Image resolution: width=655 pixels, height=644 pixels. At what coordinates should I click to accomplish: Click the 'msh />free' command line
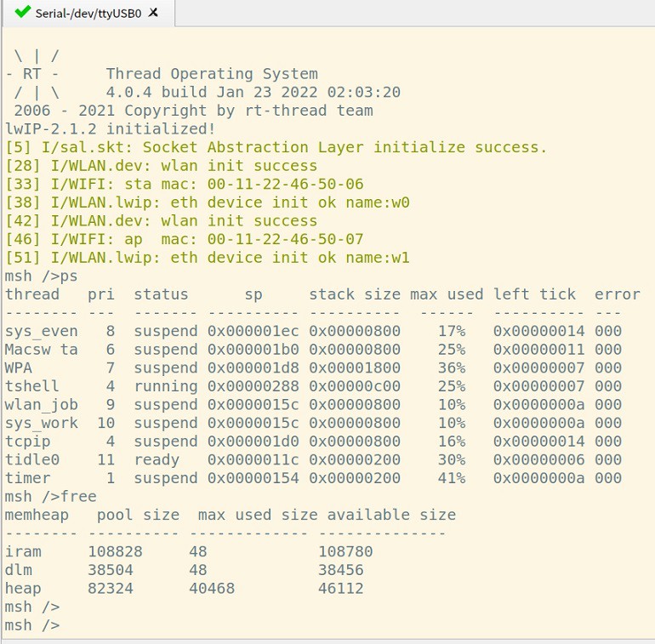[x=51, y=496]
